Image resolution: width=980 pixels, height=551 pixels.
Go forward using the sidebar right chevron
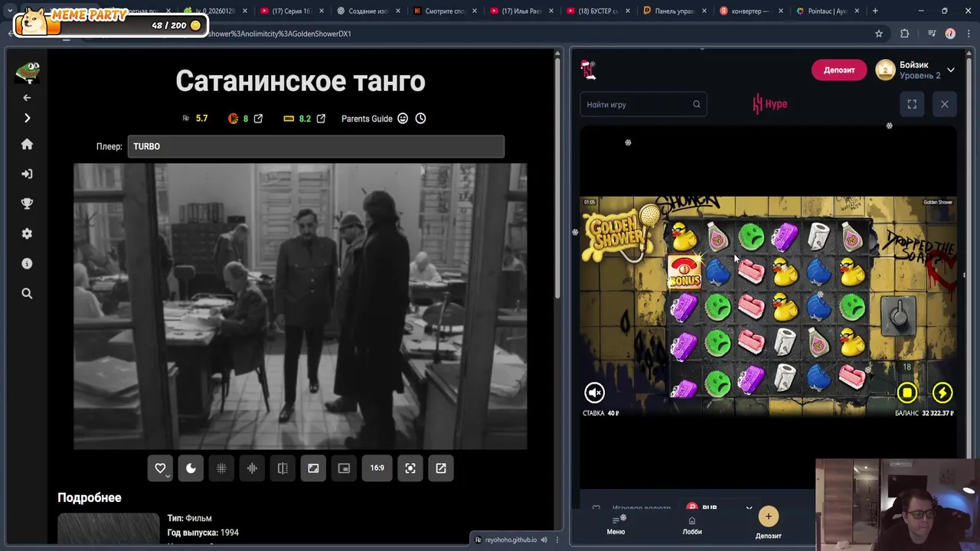(x=27, y=118)
